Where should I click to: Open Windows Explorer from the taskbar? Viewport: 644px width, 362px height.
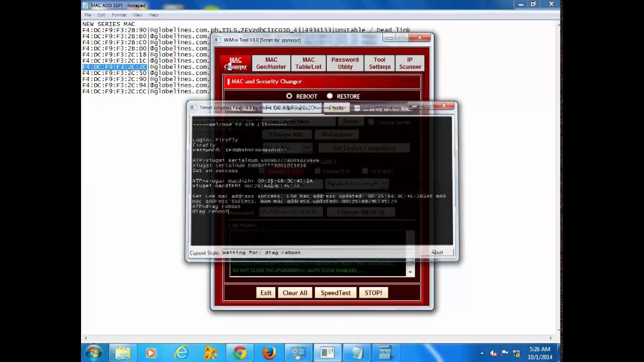tap(123, 353)
